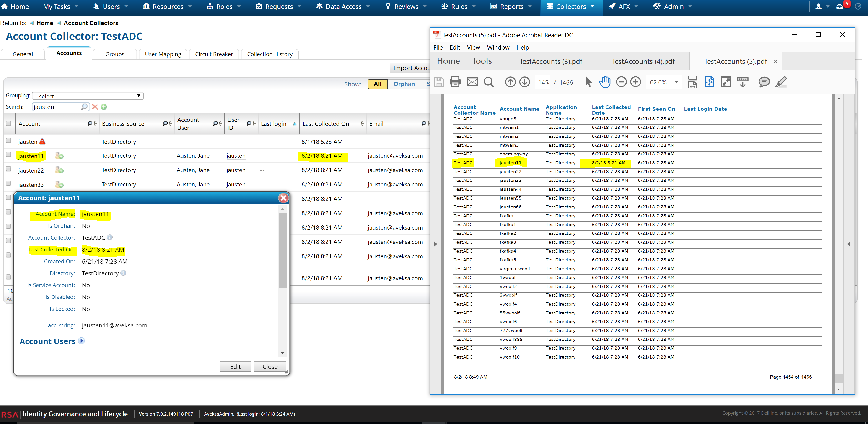
Task: Expand the Account Users section
Action: (82, 341)
